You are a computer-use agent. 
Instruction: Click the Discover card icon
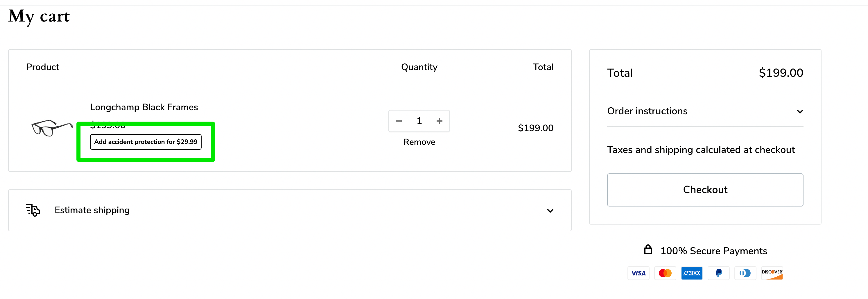(772, 273)
